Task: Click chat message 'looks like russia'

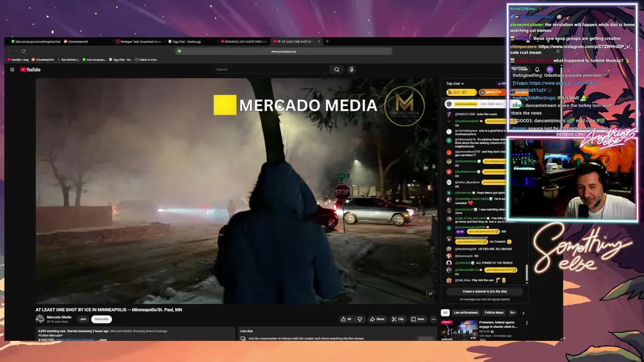Action: [487, 114]
